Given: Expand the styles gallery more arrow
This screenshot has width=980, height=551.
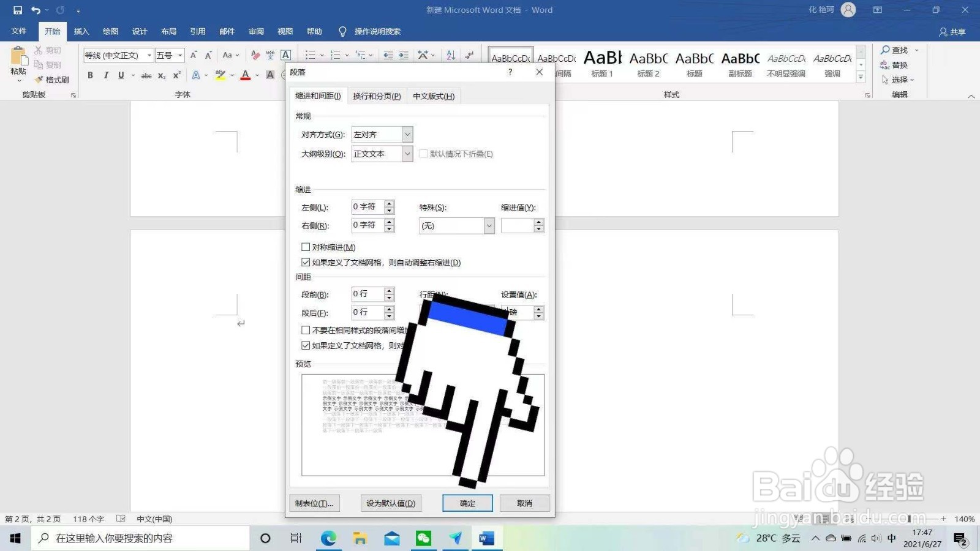Looking at the screenshot, I should pyautogui.click(x=861, y=77).
